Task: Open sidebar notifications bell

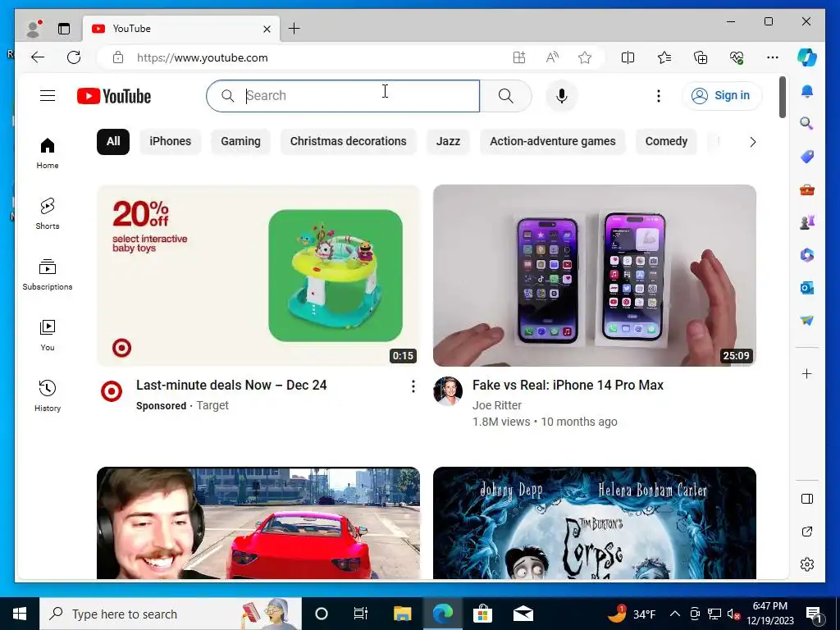Action: point(807,92)
